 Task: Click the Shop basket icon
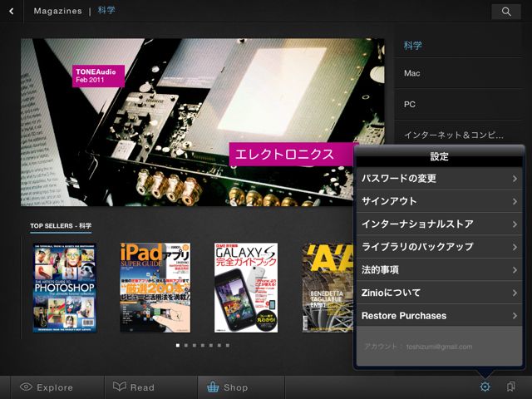213,387
